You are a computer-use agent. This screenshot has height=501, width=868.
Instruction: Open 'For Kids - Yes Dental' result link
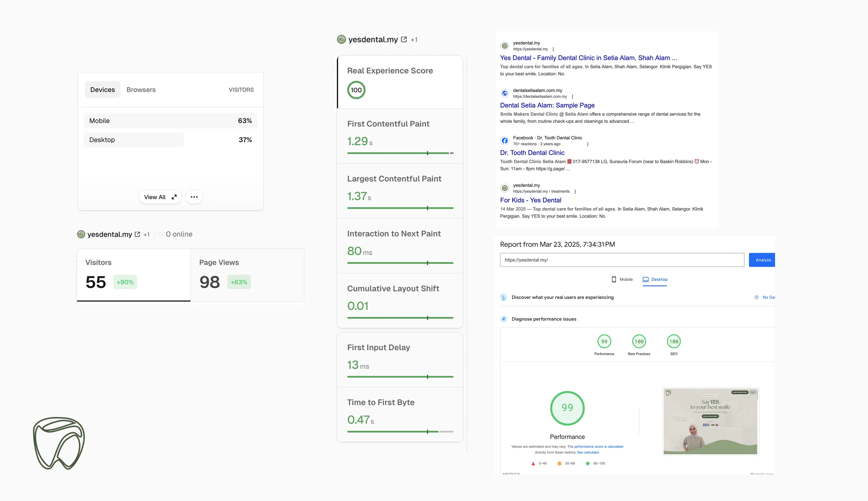click(x=530, y=200)
